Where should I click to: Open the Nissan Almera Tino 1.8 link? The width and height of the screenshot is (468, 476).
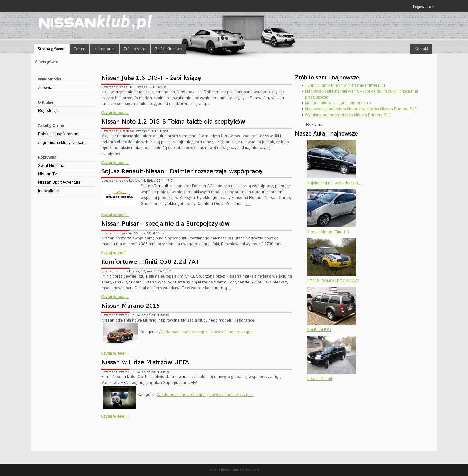tap(328, 232)
